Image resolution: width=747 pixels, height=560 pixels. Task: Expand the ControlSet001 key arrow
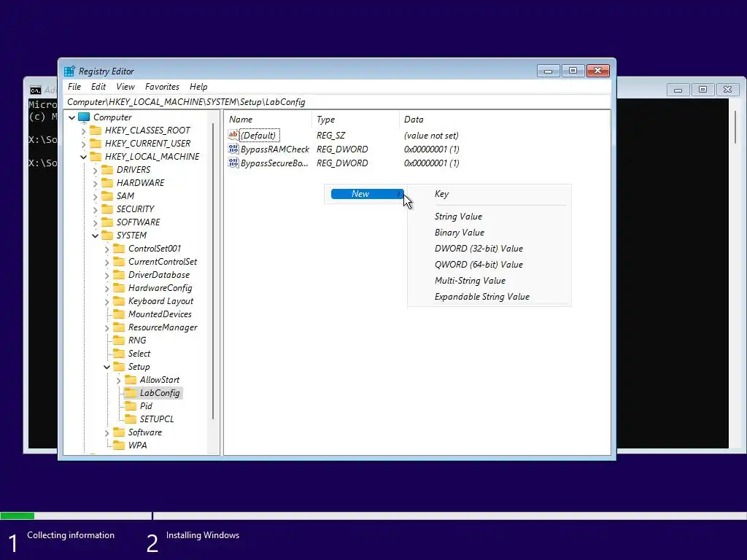(x=107, y=249)
